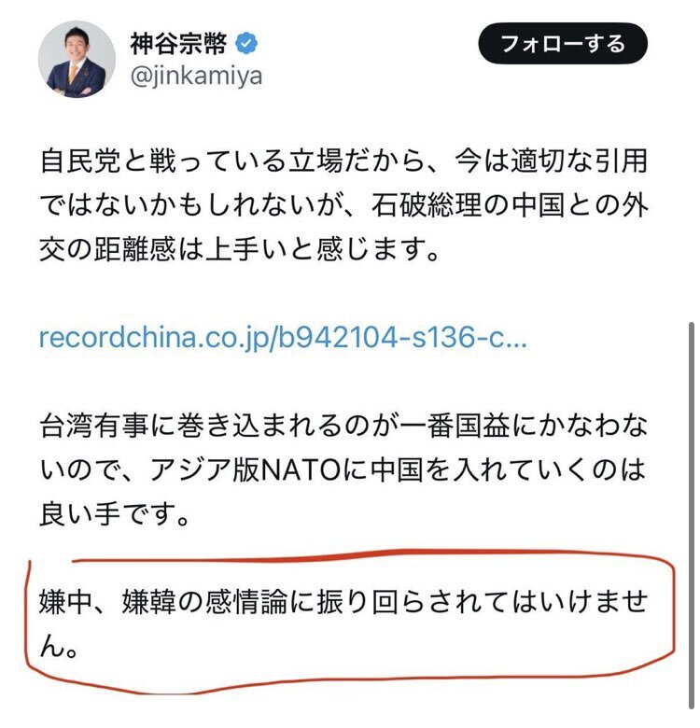Click the phrase アジア版 before NATO
This screenshot has width=700, height=728.
pos(204,469)
